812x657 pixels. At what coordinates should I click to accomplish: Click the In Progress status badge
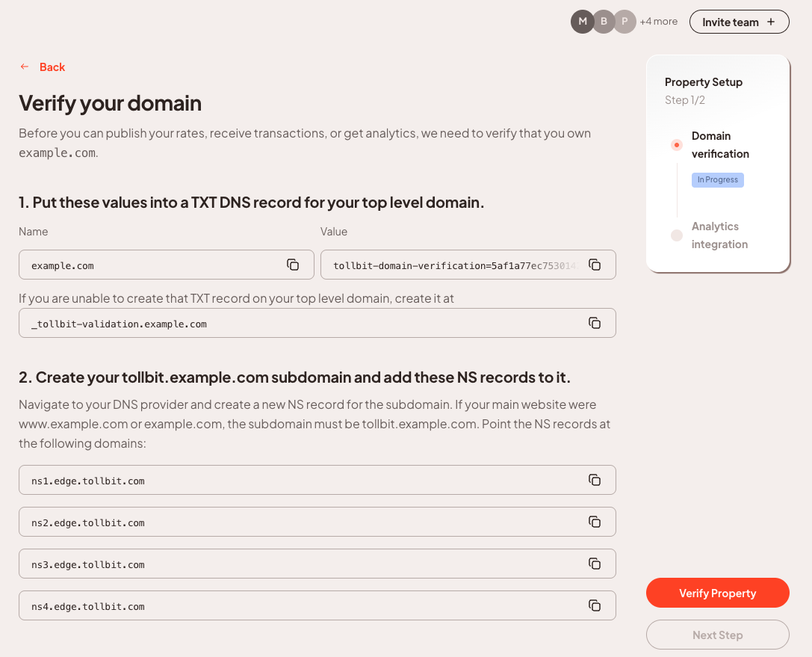(x=718, y=180)
